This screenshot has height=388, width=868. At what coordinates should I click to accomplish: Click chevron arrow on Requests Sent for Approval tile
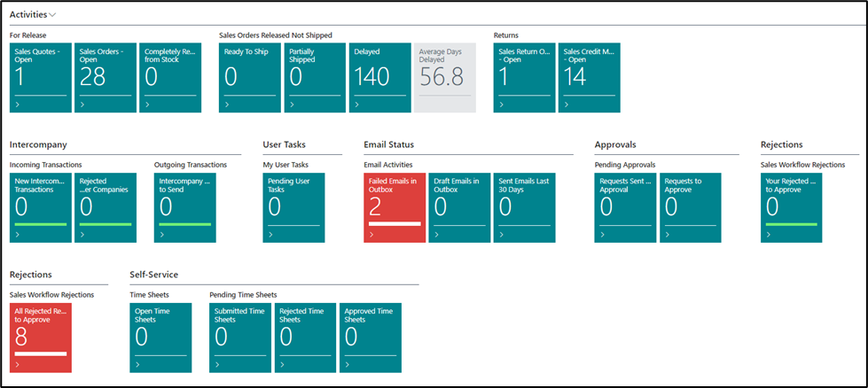(x=602, y=235)
